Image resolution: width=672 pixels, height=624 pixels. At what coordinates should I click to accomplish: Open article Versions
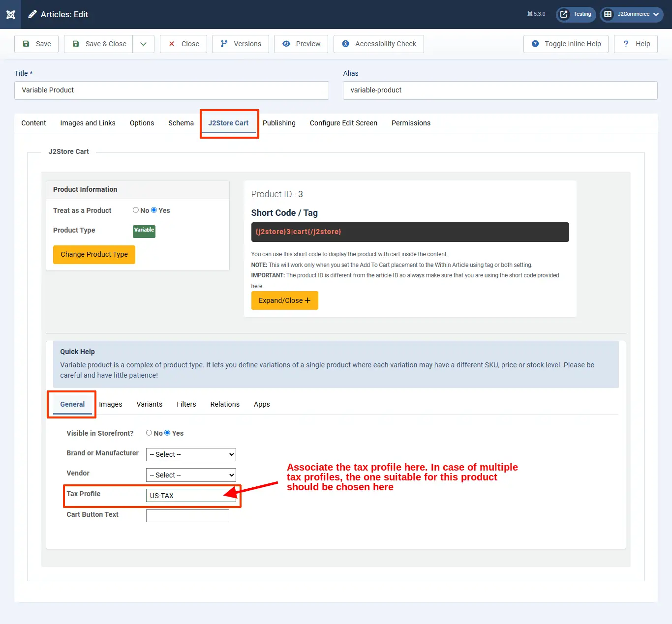tap(241, 44)
